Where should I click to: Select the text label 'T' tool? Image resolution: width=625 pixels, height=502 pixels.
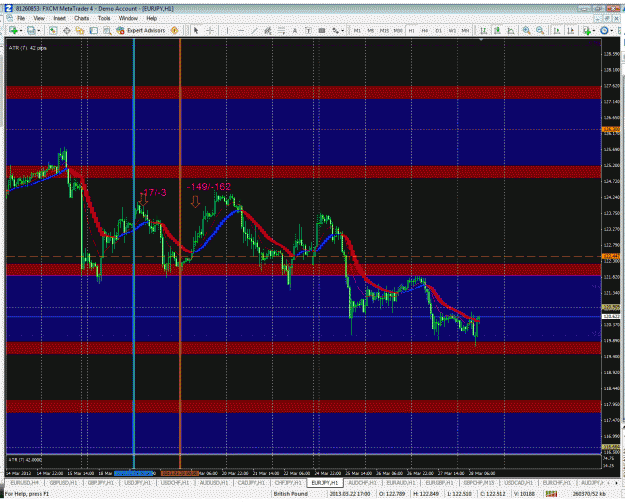click(308, 30)
